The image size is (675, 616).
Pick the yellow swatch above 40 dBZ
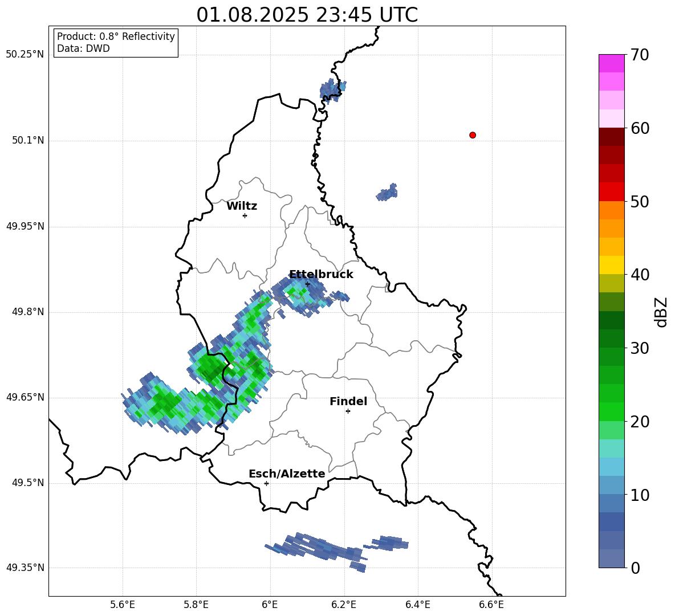point(612,265)
